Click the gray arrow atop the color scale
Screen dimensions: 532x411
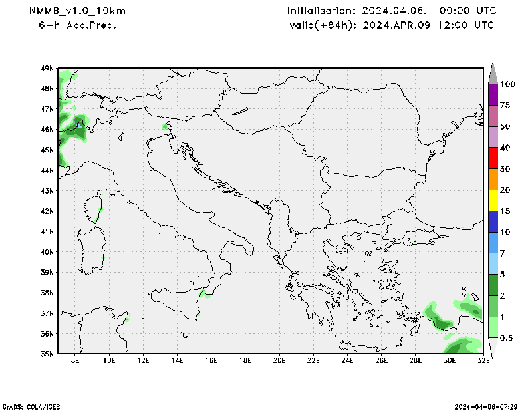(493, 73)
